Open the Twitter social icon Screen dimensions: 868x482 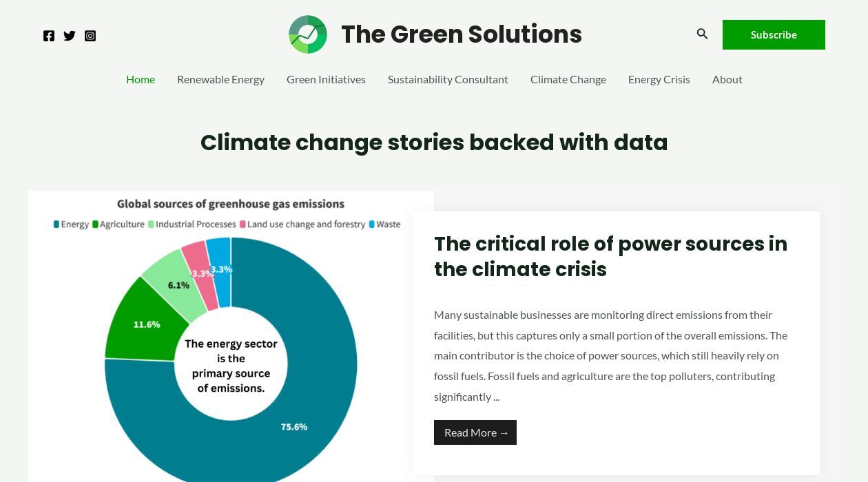[x=70, y=36]
